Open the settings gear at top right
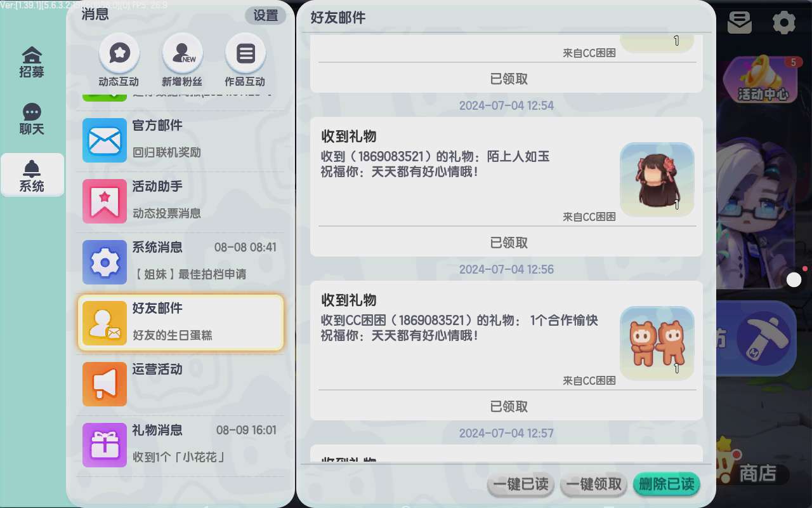The width and height of the screenshot is (812, 508). [784, 23]
